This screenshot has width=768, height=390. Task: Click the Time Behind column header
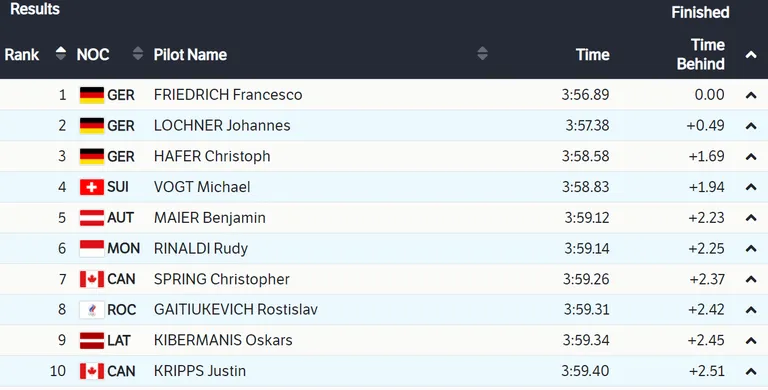(x=700, y=54)
